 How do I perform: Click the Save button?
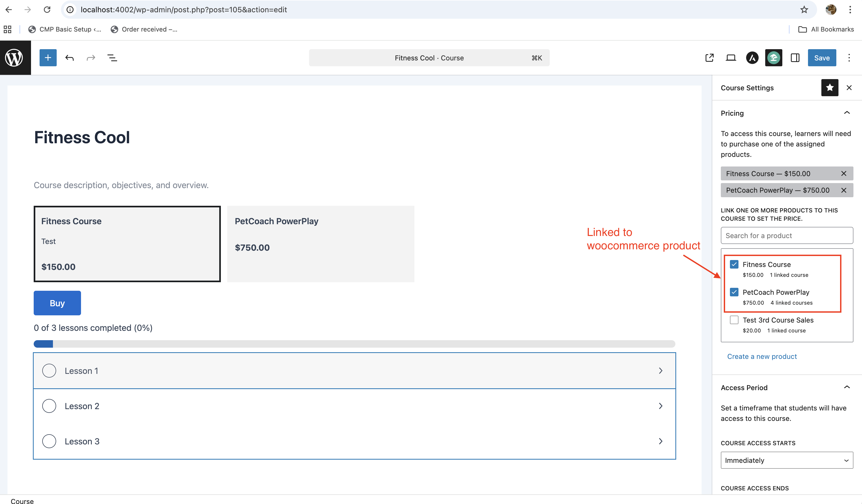click(822, 57)
